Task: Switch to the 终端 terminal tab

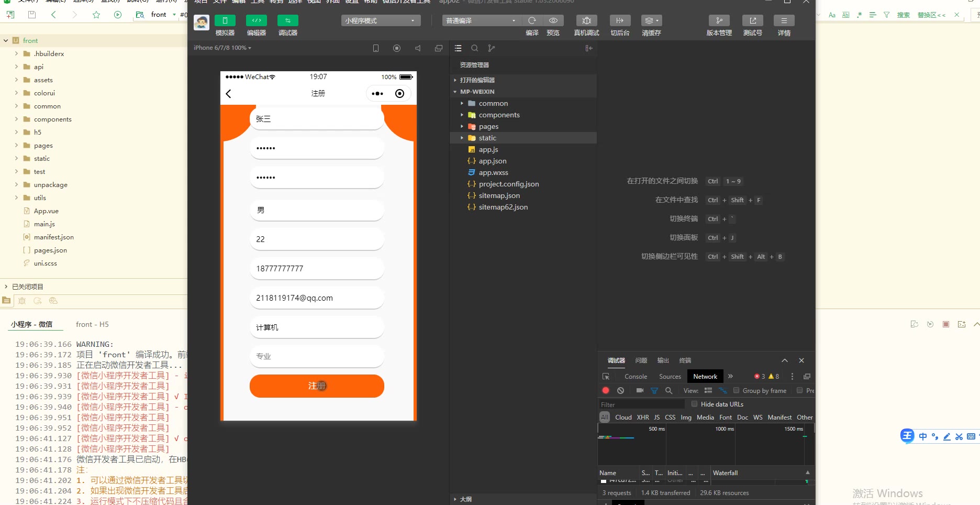Action: [685, 360]
